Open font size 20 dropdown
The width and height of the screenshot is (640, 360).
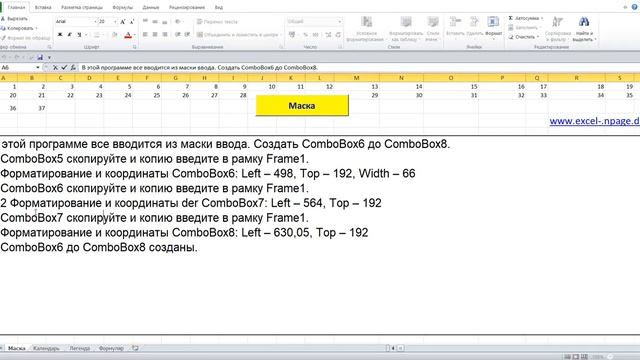[x=115, y=22]
